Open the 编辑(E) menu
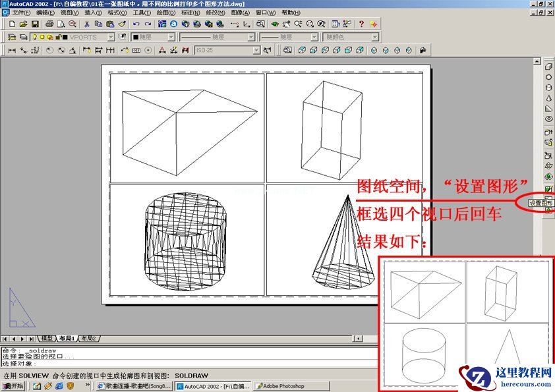 [45, 13]
